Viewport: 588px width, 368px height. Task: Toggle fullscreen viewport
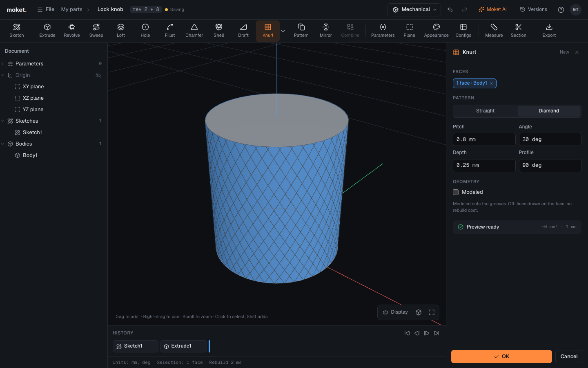tap(432, 312)
